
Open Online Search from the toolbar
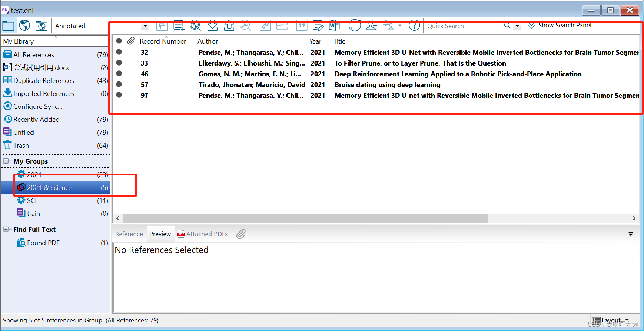pos(195,26)
